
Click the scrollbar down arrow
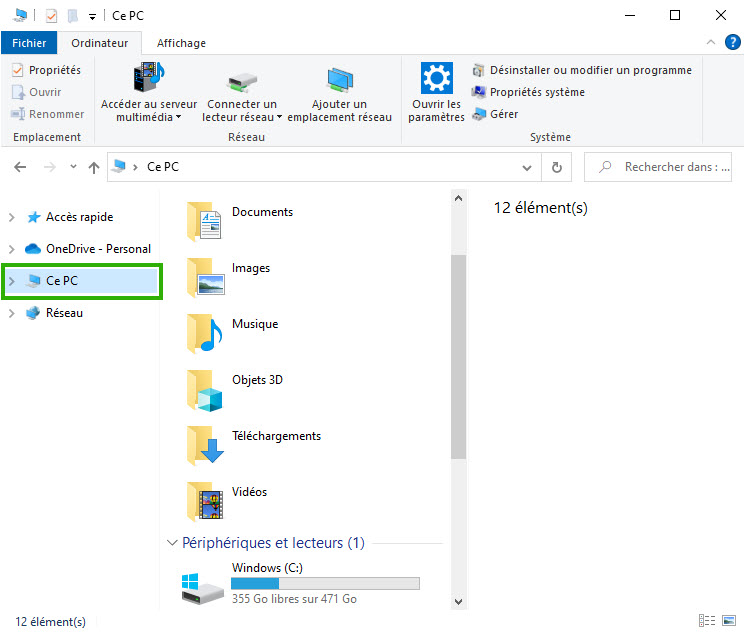(458, 601)
